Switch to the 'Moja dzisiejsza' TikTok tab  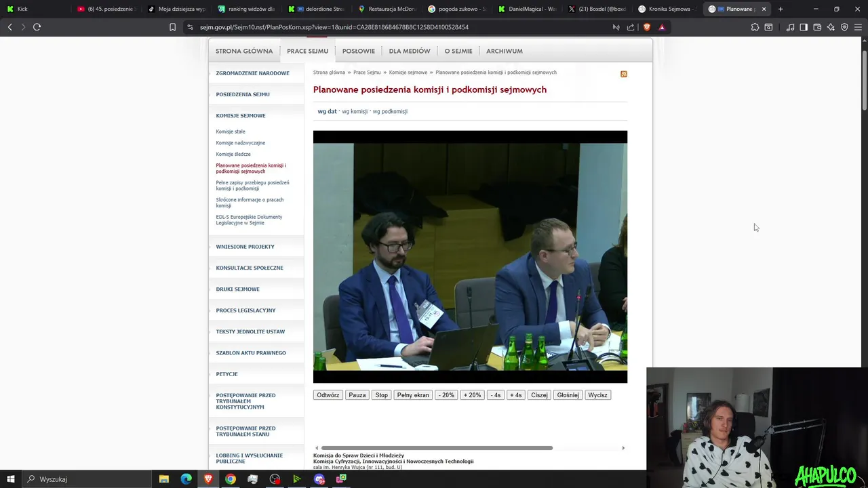pos(176,9)
